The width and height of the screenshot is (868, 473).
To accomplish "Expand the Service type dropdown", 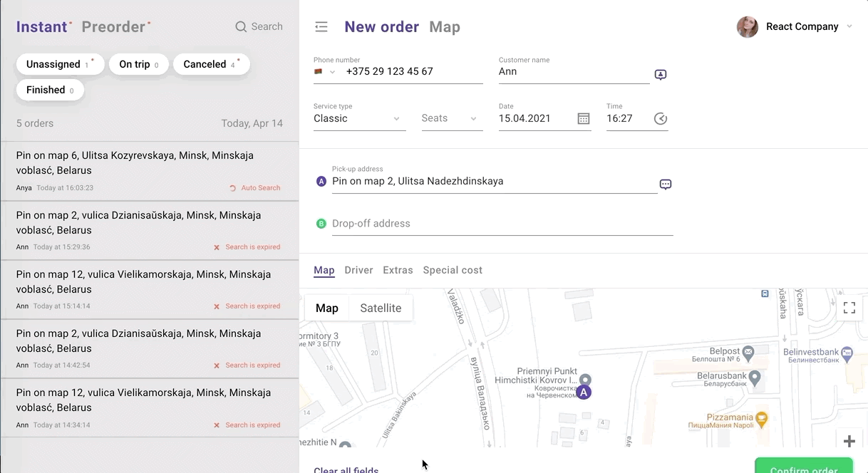I will pyautogui.click(x=359, y=119).
